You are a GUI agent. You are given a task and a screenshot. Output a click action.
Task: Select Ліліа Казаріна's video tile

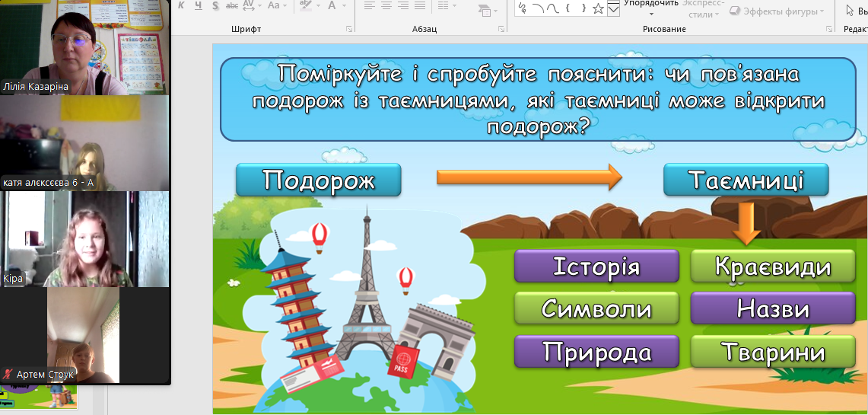pos(85,47)
